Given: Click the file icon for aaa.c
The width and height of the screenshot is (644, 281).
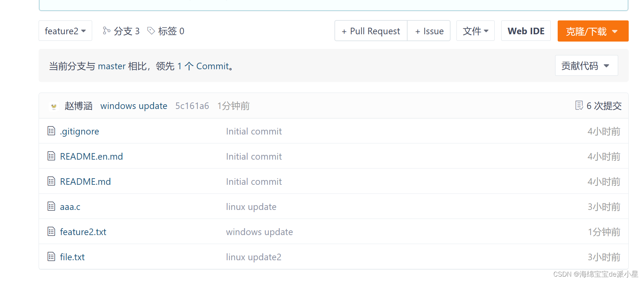Looking at the screenshot, I should pos(51,206).
